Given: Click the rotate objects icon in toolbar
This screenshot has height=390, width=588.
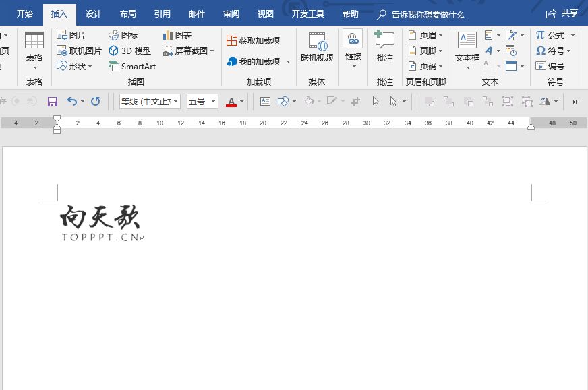Looking at the screenshot, I should [x=545, y=101].
